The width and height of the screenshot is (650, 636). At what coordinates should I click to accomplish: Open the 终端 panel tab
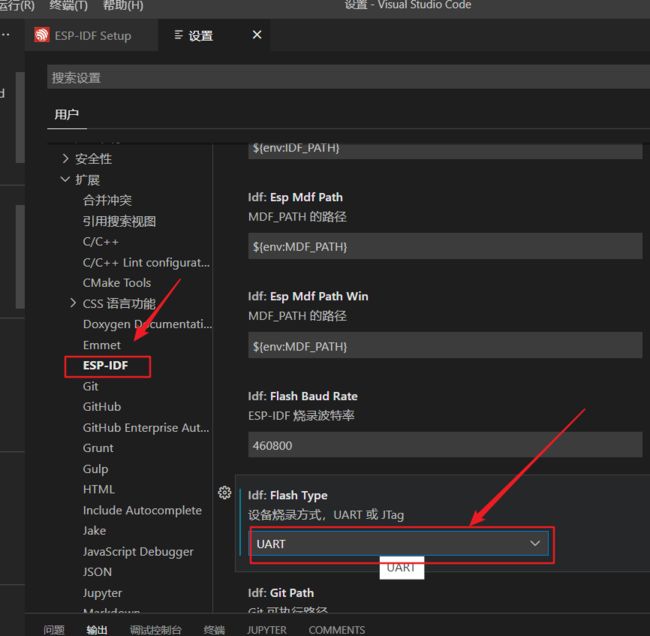[214, 630]
